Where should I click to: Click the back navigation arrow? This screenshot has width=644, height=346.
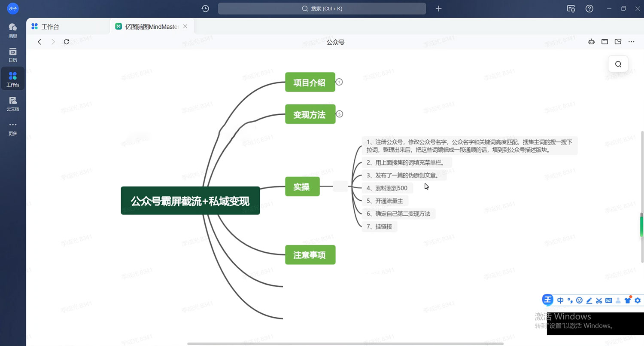coord(39,42)
